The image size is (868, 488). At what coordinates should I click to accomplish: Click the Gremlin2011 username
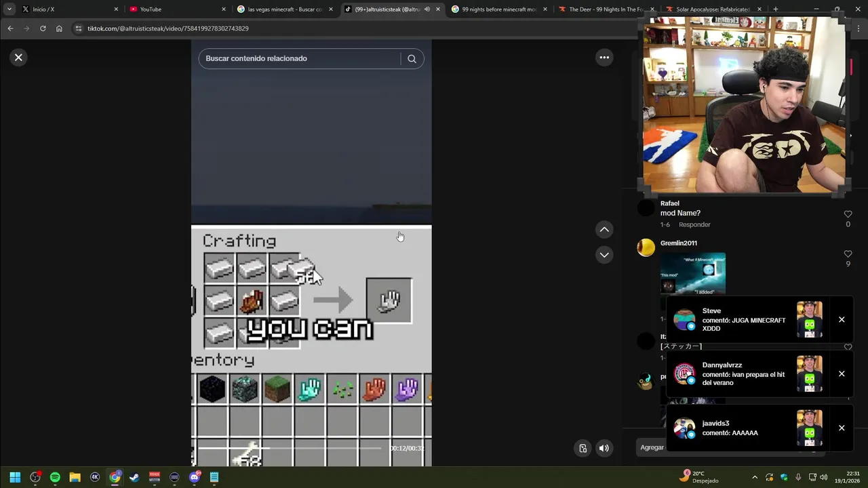point(679,243)
